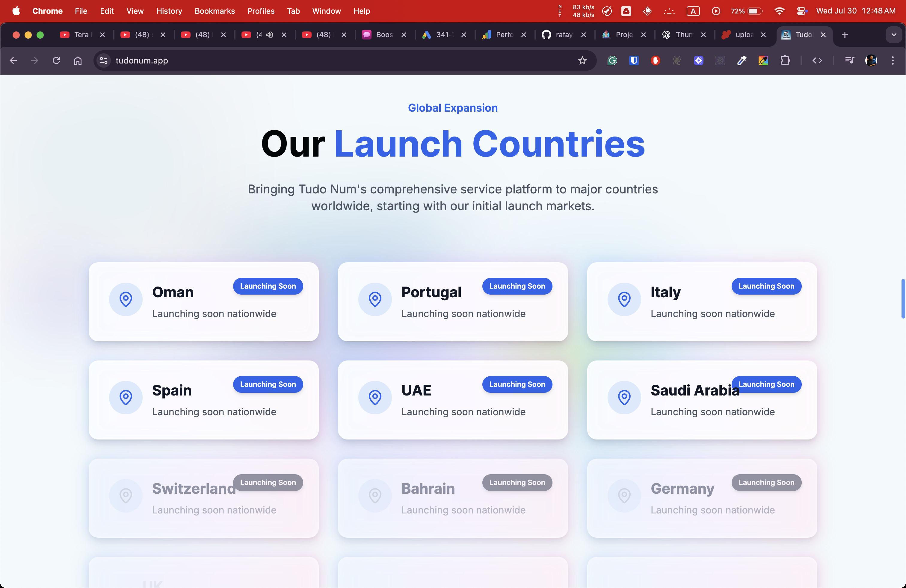Reload the tudonum.app page
Viewport: 906px width, 588px height.
pos(56,60)
